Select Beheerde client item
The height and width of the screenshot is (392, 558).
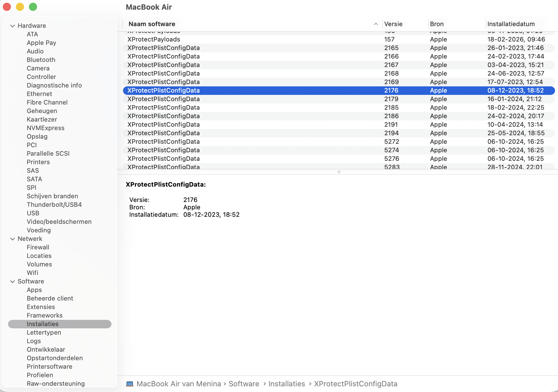point(50,299)
